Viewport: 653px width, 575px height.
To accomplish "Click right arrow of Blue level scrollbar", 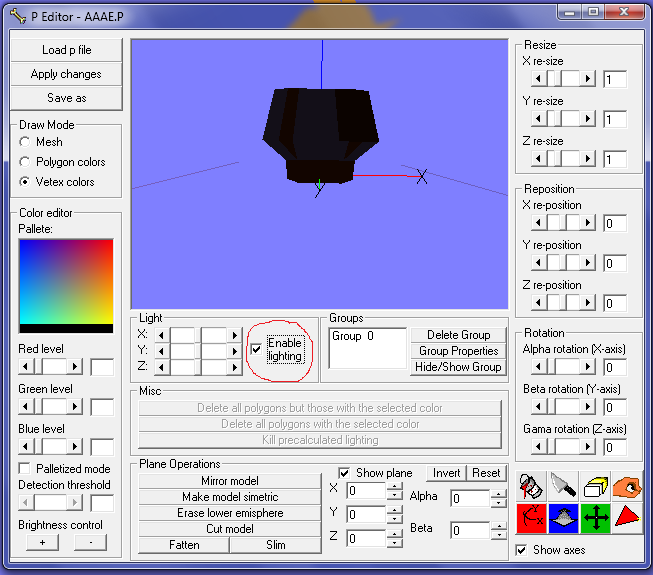I will [75, 447].
